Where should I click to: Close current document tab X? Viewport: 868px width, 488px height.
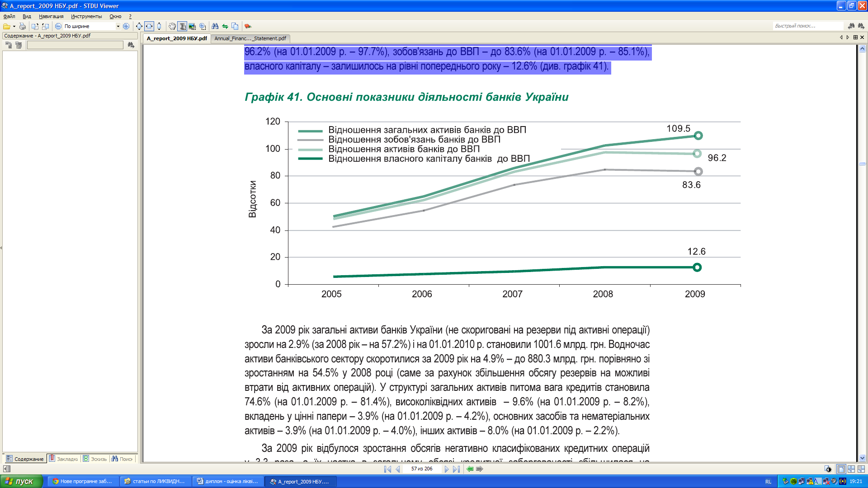point(862,38)
